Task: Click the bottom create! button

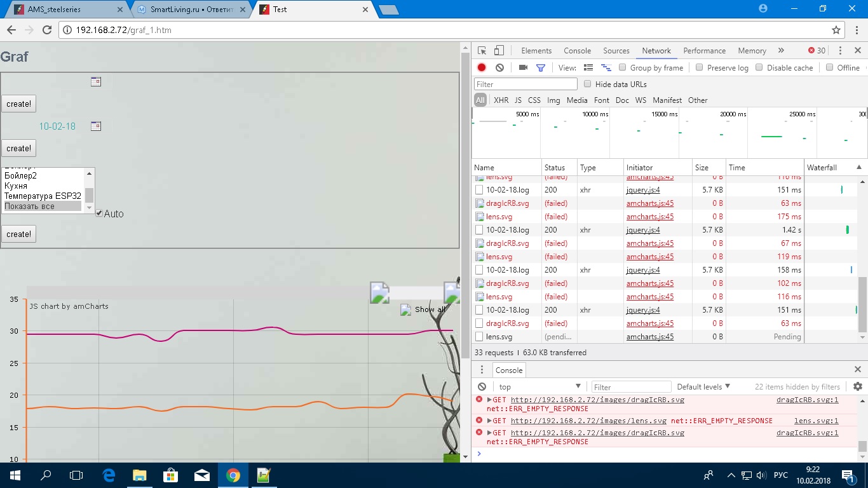Action: [18, 234]
